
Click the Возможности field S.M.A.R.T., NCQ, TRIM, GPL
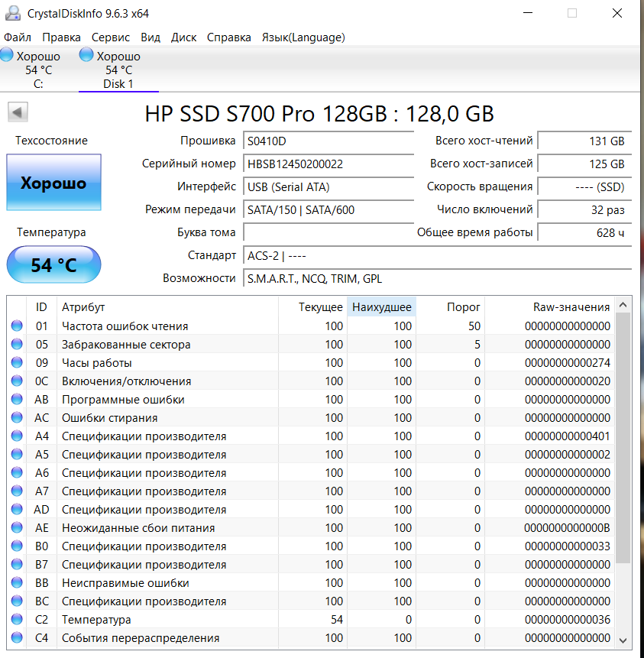437,279
